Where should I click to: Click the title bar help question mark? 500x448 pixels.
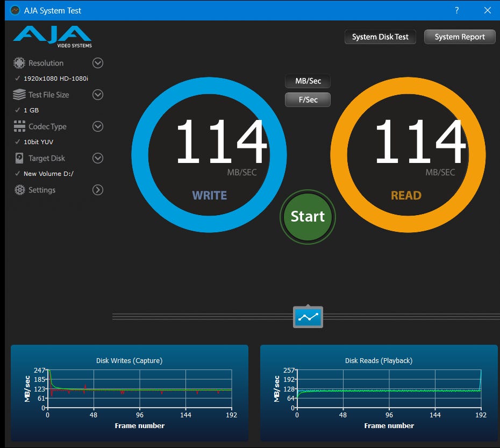coord(456,10)
